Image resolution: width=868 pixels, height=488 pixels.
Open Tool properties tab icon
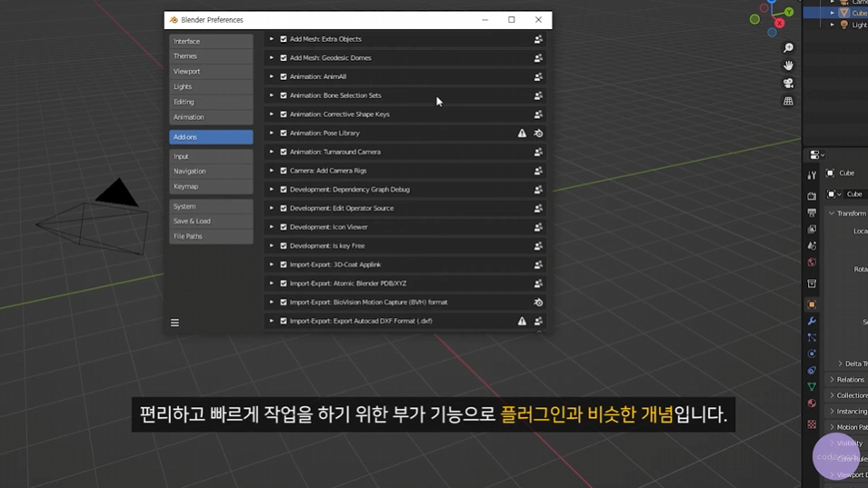[812, 175]
